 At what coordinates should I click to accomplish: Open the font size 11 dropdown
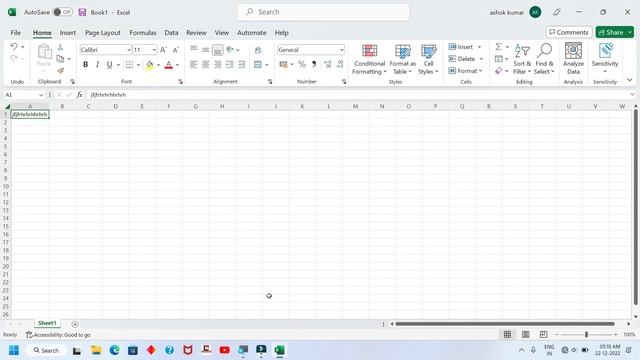154,50
